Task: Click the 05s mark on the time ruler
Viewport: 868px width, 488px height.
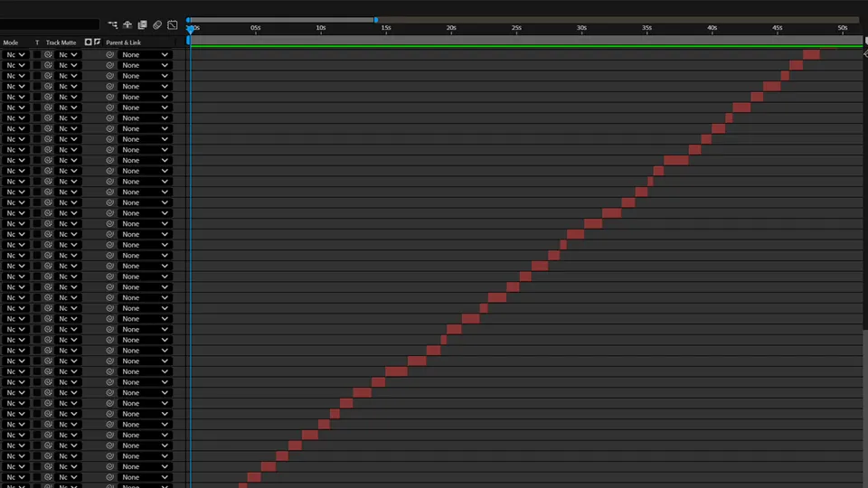Action: pyautogui.click(x=255, y=28)
